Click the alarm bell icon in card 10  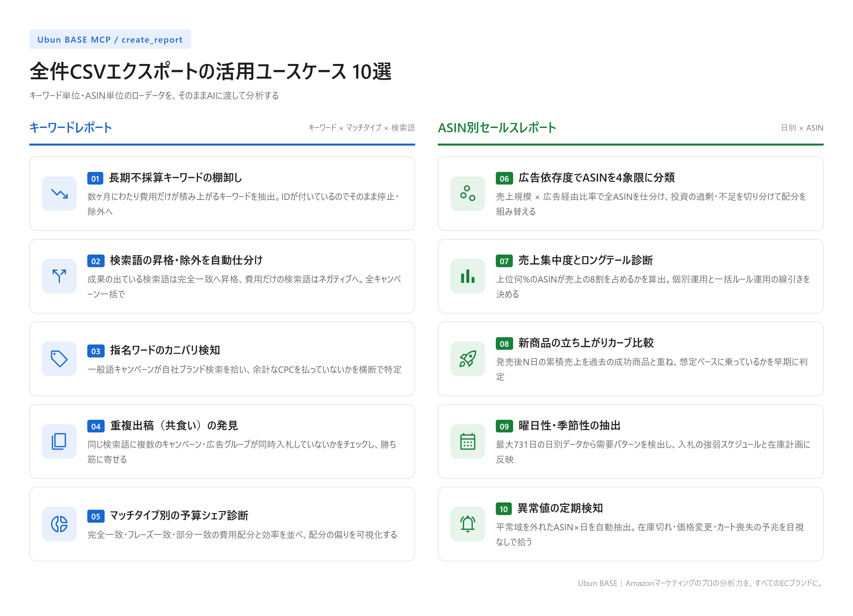coord(467,524)
